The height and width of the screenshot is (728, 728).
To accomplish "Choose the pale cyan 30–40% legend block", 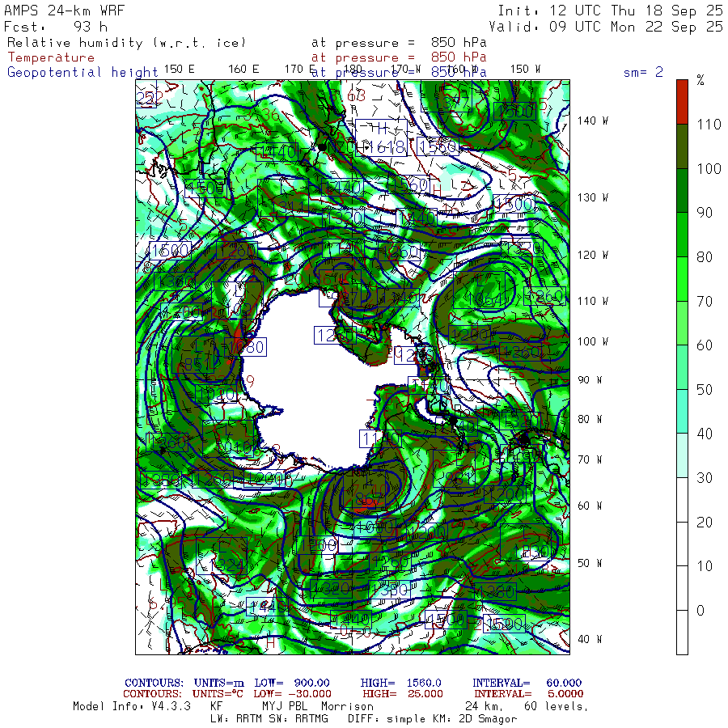I will (x=682, y=455).
